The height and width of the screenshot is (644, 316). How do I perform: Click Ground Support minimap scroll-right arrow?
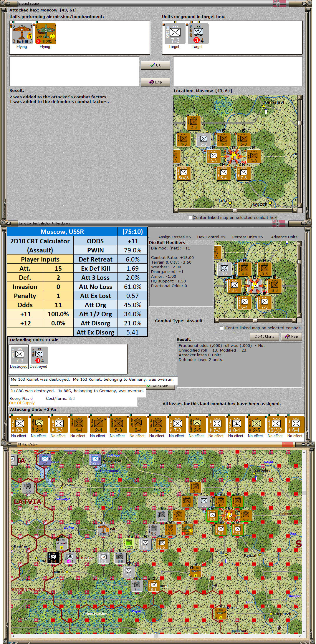(295, 211)
